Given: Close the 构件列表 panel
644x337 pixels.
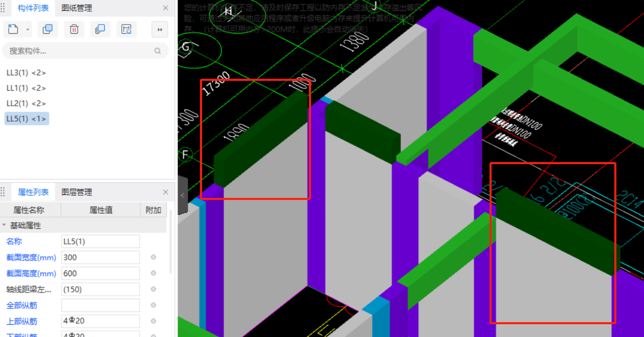Looking at the screenshot, I should (x=165, y=8).
